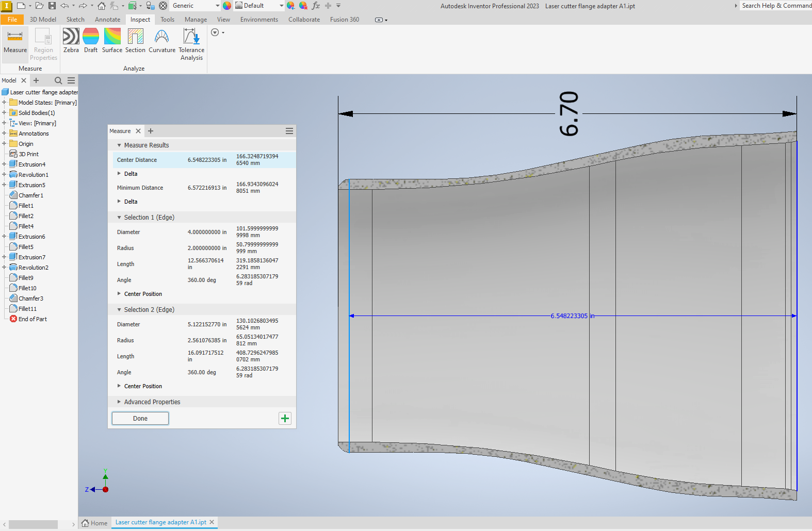Image resolution: width=812 pixels, height=531 pixels.
Task: Open the File menu tab
Action: tap(12, 20)
